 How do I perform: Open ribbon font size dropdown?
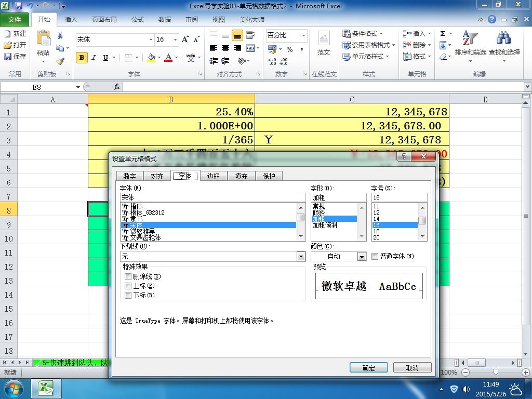[x=176, y=39]
